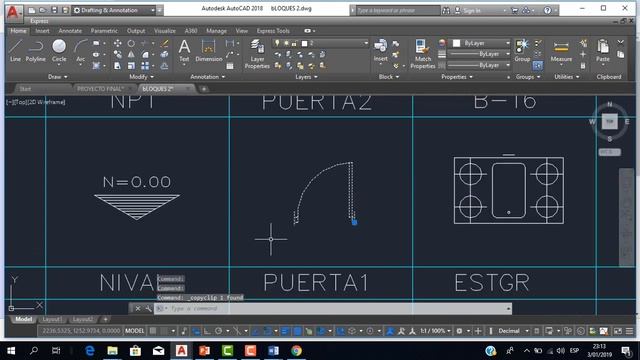Open Chrome from the Windows taskbar
Viewport: 640px width, 360px height.
tap(297, 351)
